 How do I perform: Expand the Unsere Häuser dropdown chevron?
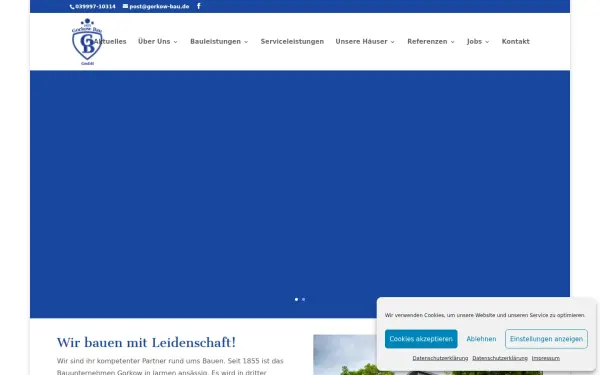tap(393, 42)
